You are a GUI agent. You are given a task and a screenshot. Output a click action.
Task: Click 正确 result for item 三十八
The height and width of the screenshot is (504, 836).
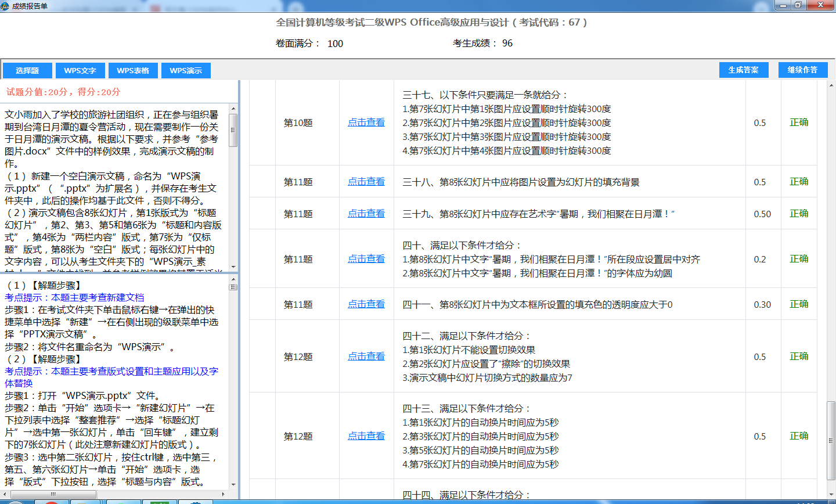[x=799, y=182]
